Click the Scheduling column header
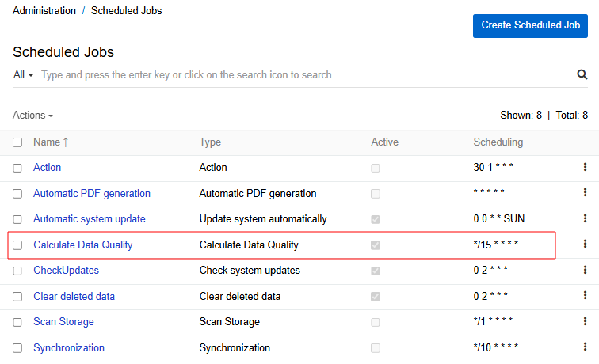 498,142
